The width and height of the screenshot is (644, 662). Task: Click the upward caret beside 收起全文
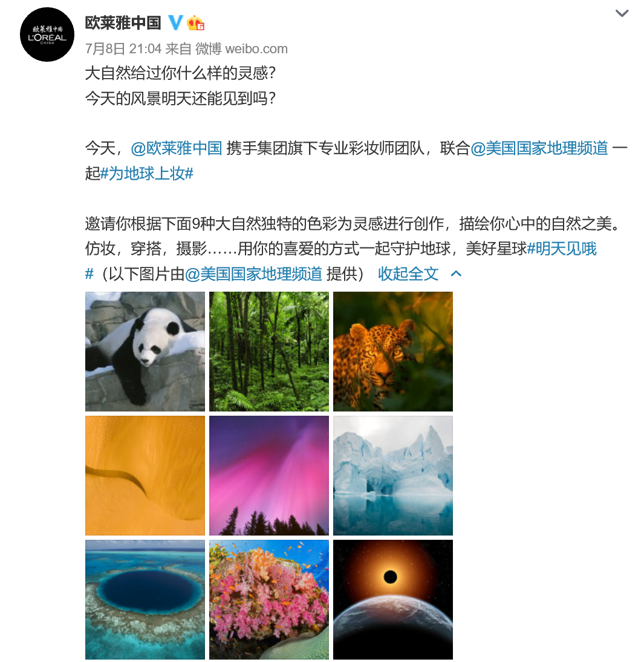click(x=456, y=274)
